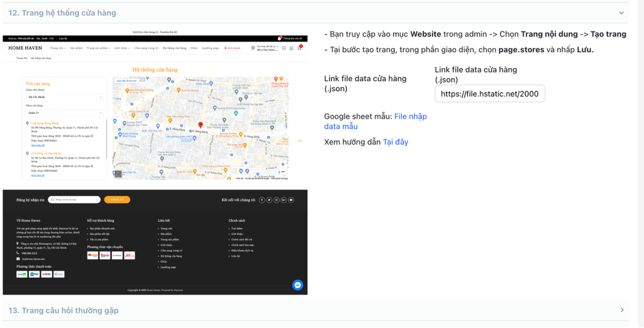Open the Quận 11 district dropdown

[x=65, y=113]
